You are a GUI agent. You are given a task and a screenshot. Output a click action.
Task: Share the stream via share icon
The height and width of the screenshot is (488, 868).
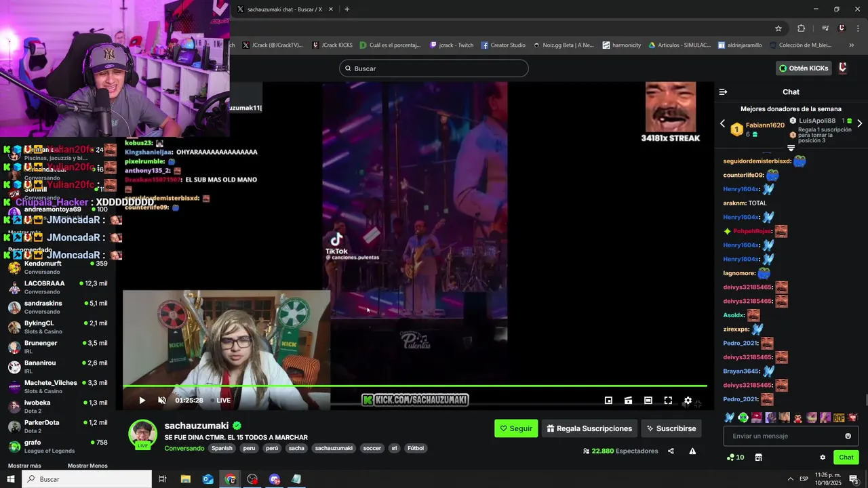point(671,451)
